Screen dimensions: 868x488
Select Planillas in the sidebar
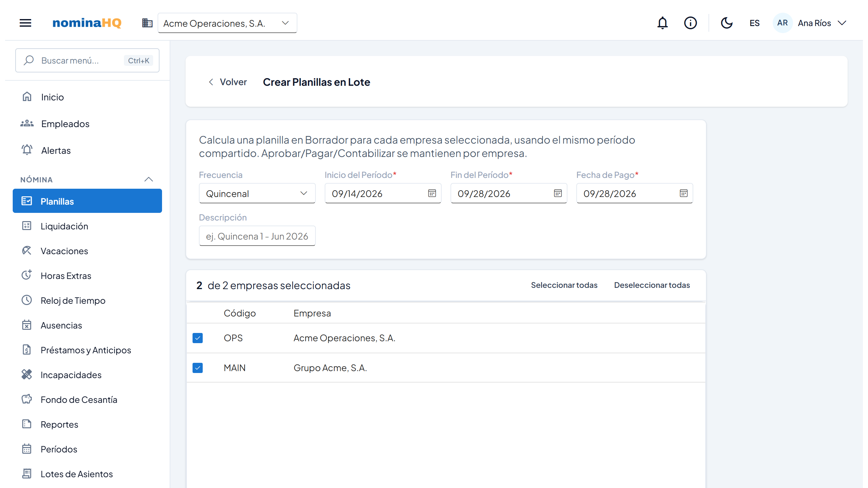[87, 201]
